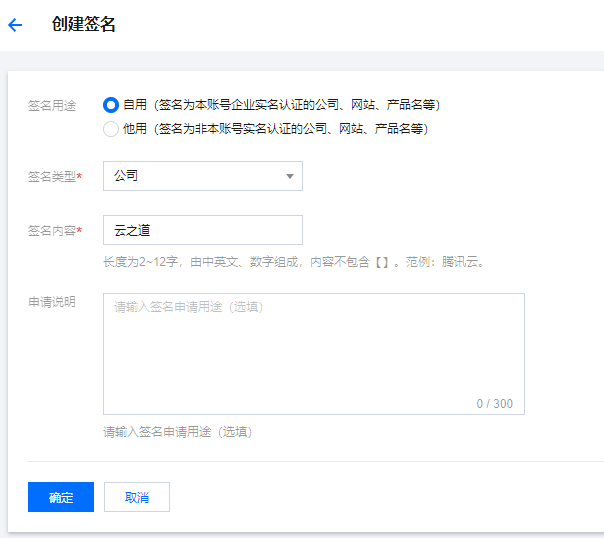This screenshot has width=604, height=538.
Task: Click the back arrow icon
Action: point(15,25)
